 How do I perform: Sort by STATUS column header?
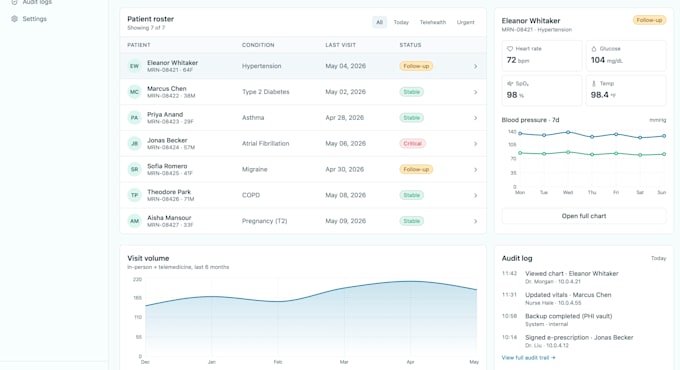click(410, 45)
